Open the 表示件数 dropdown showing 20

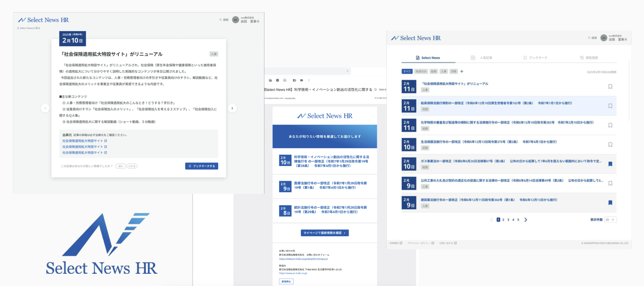point(610,220)
